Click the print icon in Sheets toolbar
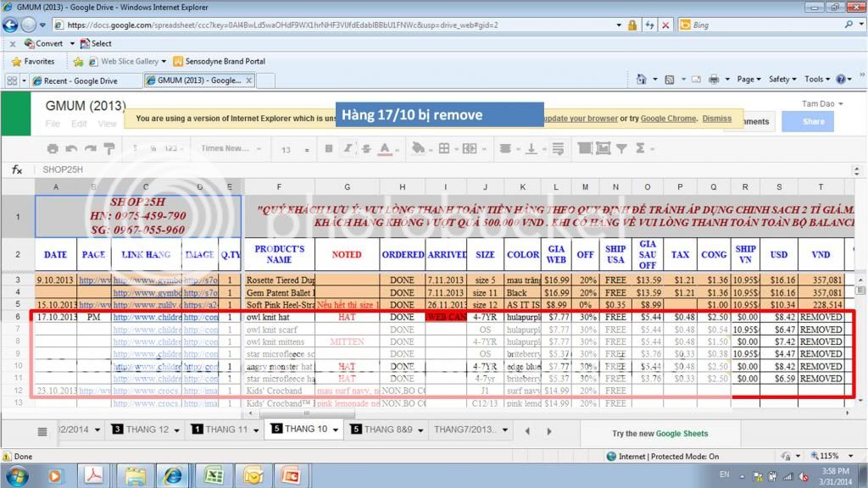 click(53, 148)
